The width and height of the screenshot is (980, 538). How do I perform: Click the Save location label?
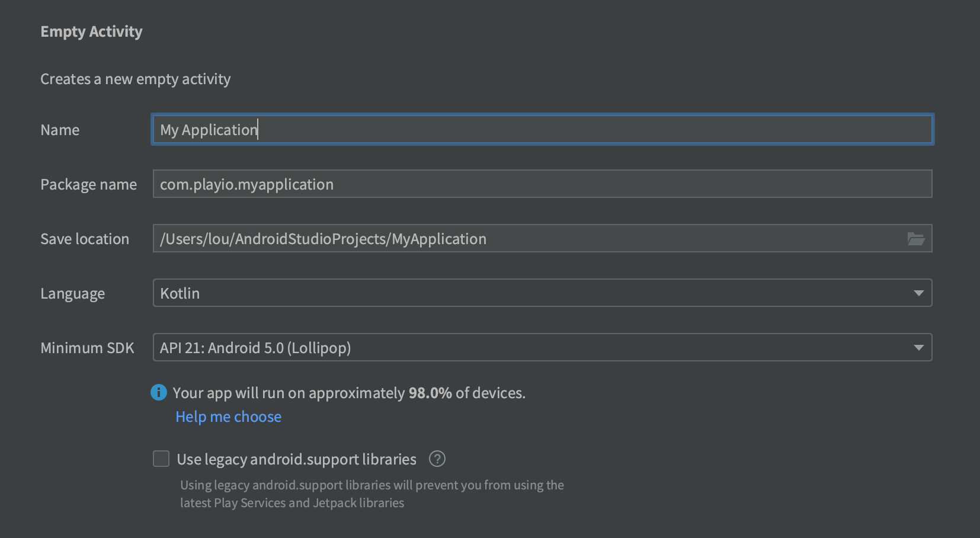coord(85,239)
